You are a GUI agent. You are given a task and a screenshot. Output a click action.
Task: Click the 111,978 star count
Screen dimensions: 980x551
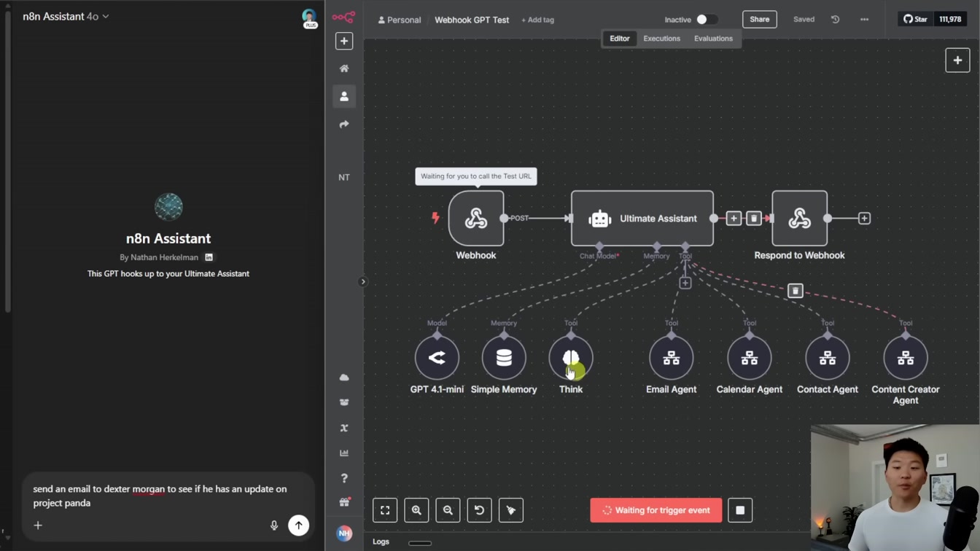click(950, 20)
